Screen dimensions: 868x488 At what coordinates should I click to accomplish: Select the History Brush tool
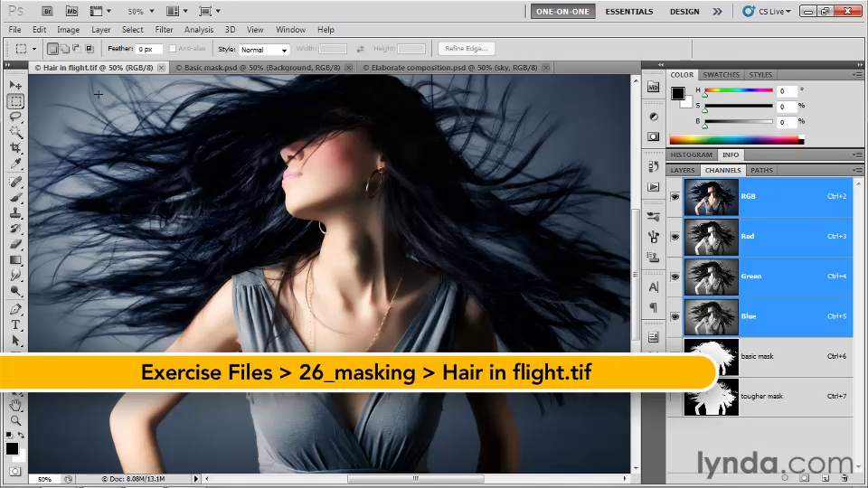click(15, 229)
